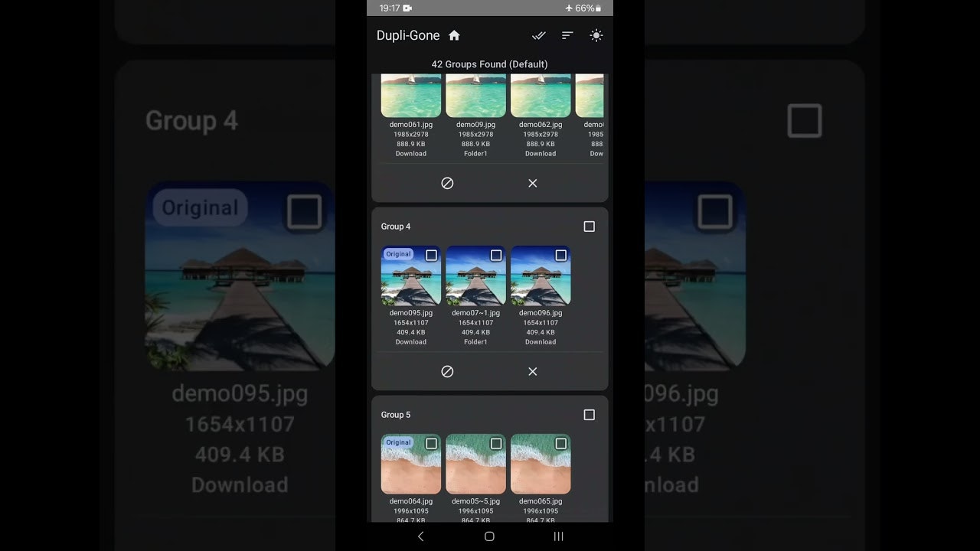Viewport: 980px width, 551px height.
Task: Open the demo096.jpg pier thumbnail
Action: click(x=541, y=275)
